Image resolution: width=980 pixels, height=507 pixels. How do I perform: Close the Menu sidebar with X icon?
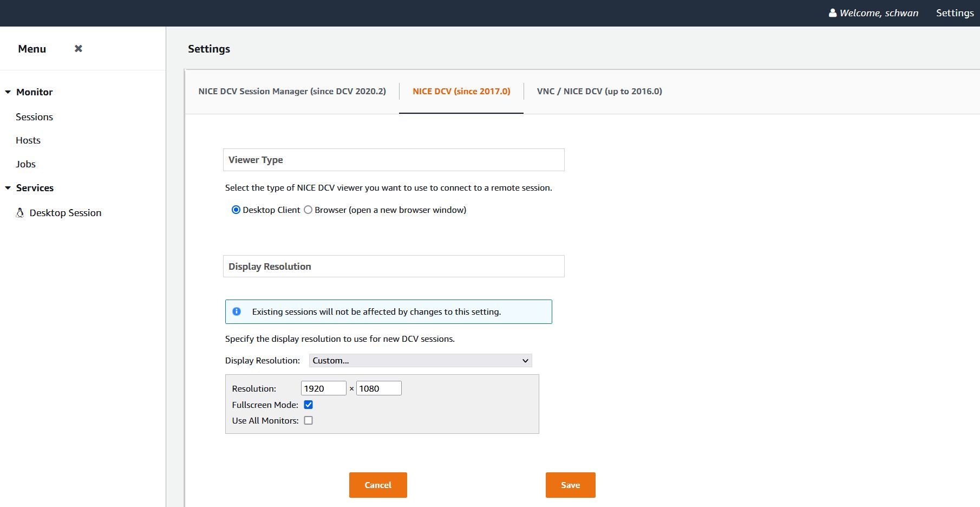pyautogui.click(x=79, y=49)
